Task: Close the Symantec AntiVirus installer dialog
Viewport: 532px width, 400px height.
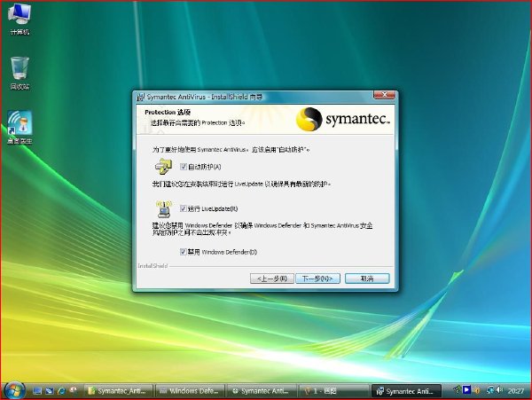Action: 385,95
